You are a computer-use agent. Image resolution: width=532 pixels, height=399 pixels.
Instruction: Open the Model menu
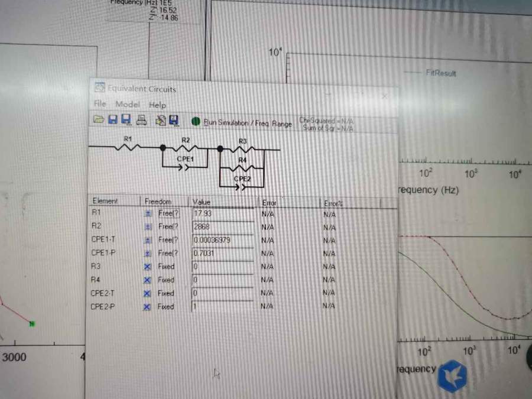127,104
